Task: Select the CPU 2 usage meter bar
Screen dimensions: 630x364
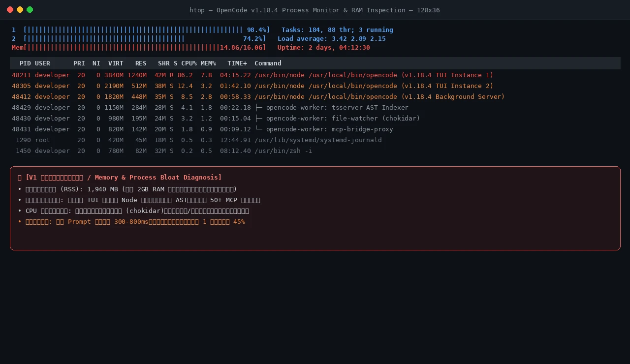Action: 139,38
